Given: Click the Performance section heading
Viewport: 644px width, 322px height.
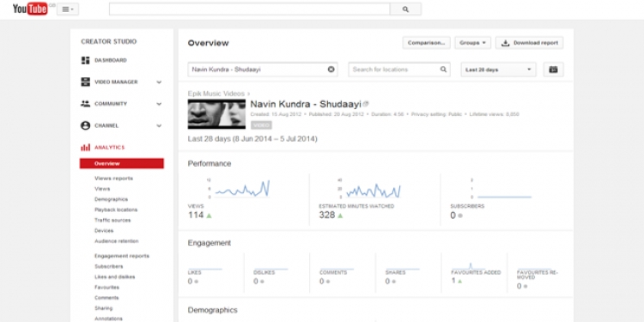Looking at the screenshot, I should coord(210,163).
